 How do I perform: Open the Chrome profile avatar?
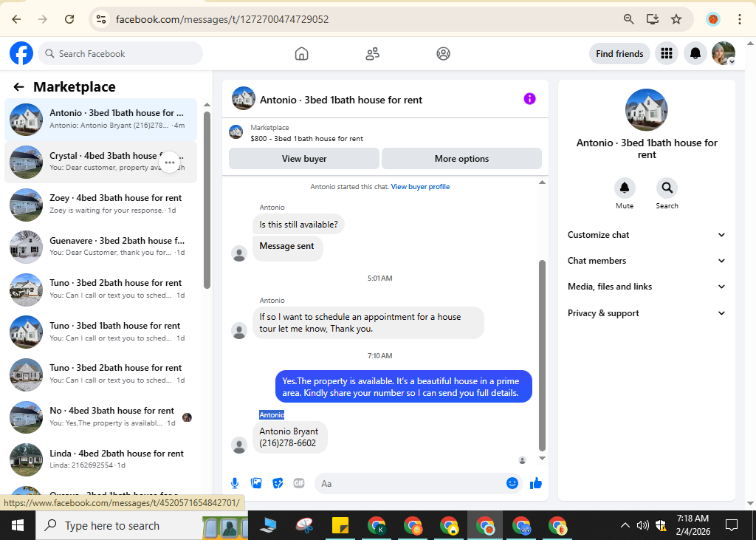click(712, 19)
